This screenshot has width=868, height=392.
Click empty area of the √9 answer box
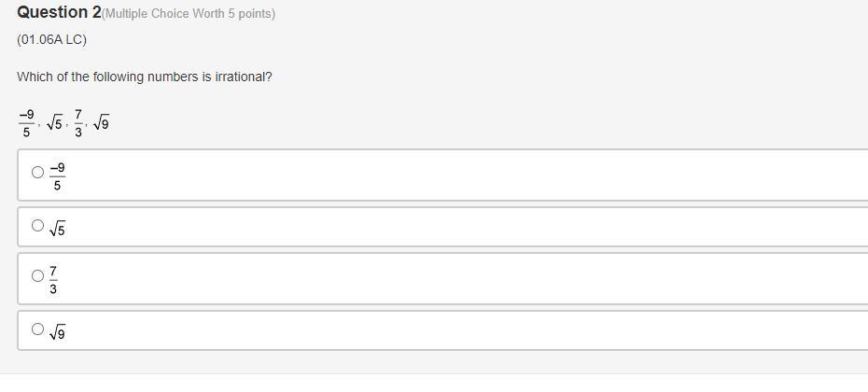[467, 330]
